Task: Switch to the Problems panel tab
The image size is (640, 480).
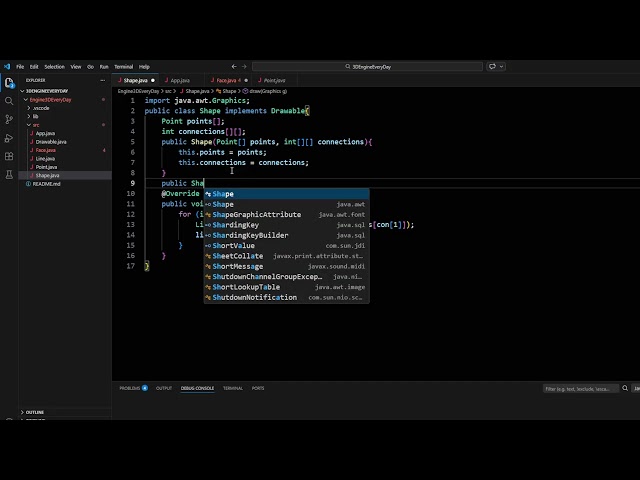Action: [x=133, y=388]
